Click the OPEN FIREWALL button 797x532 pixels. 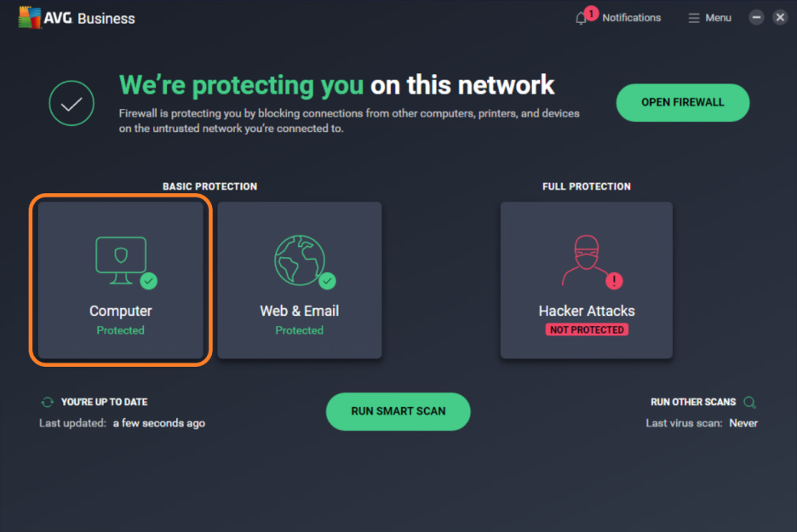click(x=682, y=102)
